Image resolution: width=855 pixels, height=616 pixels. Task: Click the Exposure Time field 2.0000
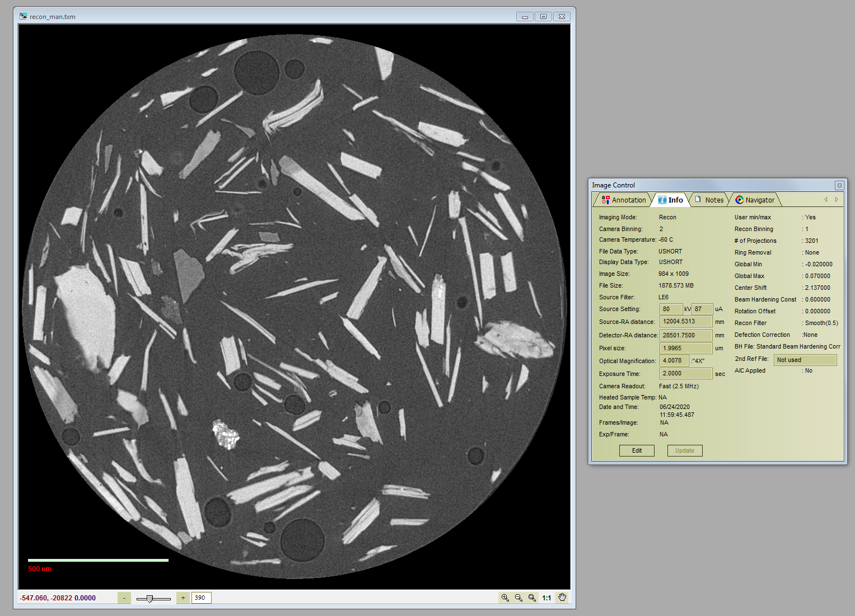tap(686, 374)
